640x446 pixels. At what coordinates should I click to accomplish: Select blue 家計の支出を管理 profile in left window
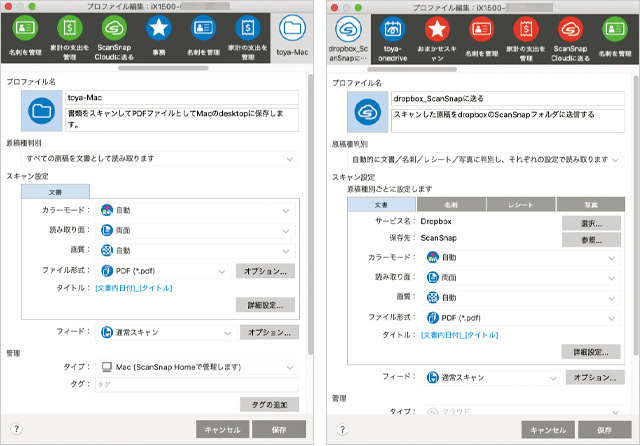click(x=248, y=28)
